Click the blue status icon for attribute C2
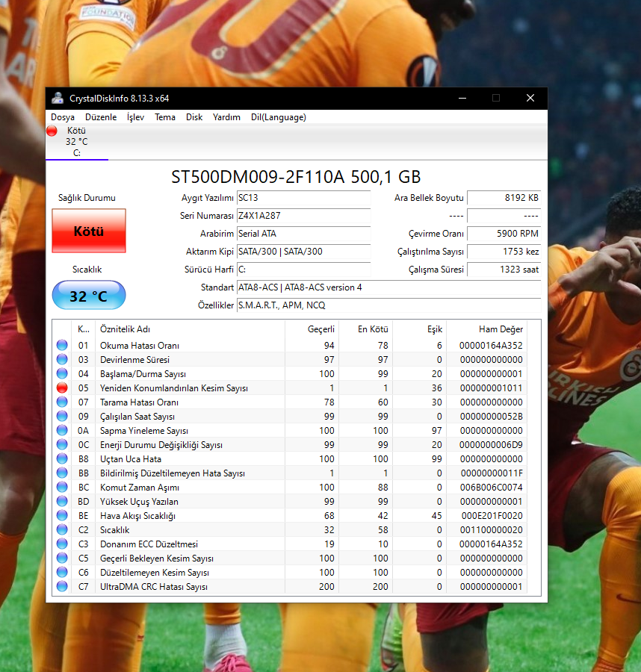This screenshot has height=672, width=641. (x=62, y=529)
